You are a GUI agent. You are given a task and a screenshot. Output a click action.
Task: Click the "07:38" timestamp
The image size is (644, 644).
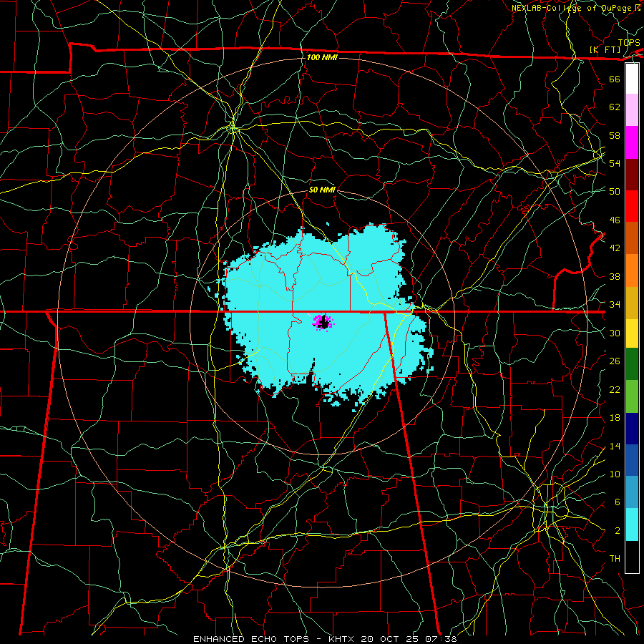click(442, 639)
